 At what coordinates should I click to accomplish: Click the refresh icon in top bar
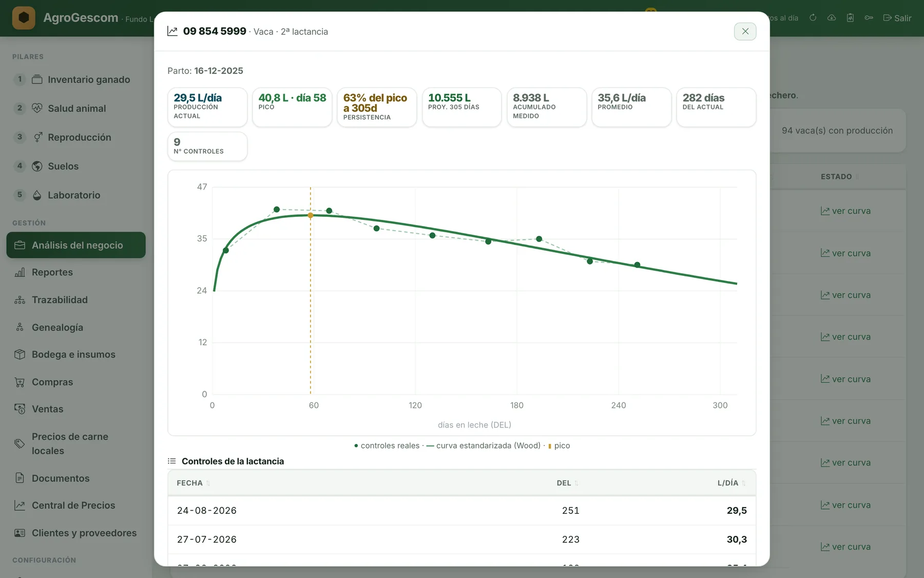(813, 17)
